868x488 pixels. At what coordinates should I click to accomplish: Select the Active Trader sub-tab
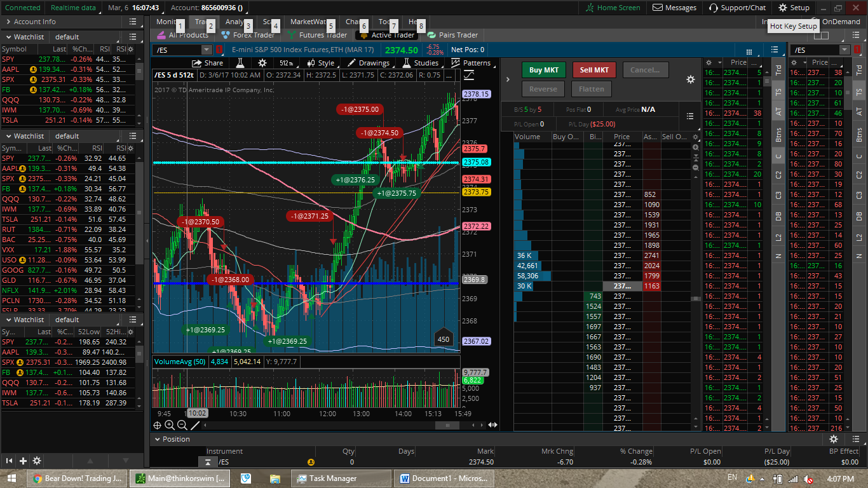[x=387, y=35]
